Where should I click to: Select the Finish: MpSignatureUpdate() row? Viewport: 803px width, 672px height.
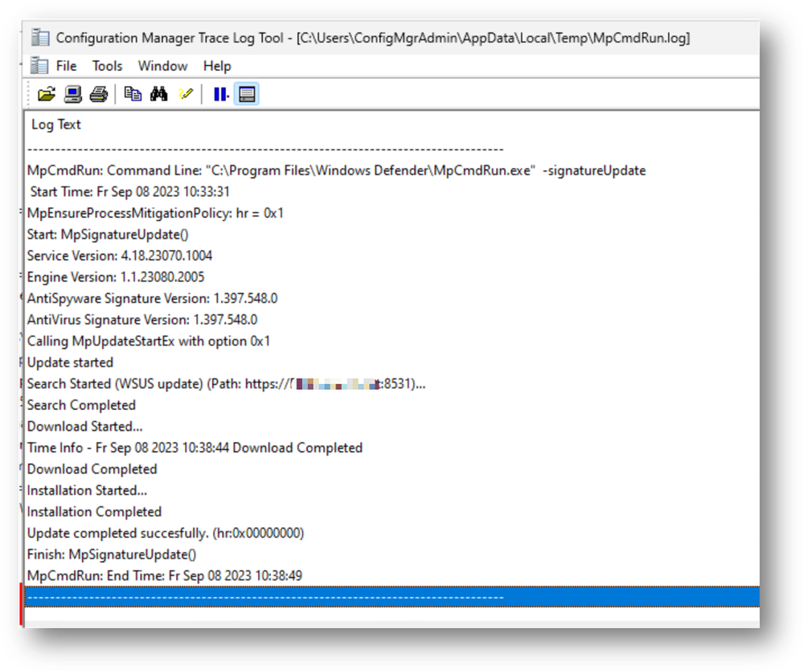click(x=391, y=555)
